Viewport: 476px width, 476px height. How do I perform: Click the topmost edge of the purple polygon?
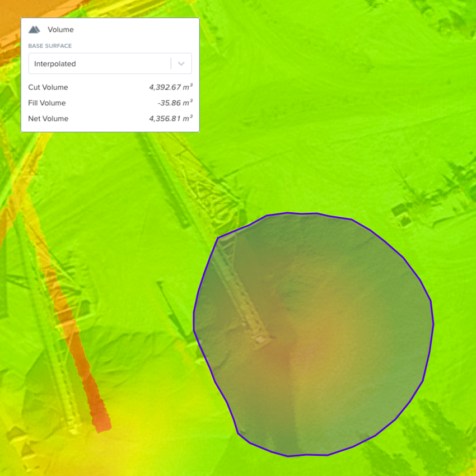click(x=288, y=213)
